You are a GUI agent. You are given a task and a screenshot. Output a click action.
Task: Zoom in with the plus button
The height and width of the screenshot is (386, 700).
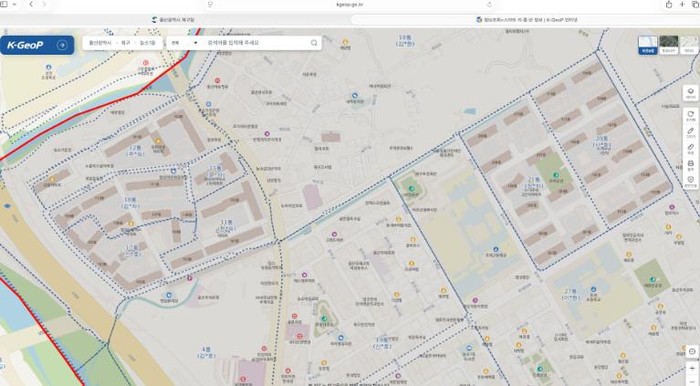tap(692, 369)
